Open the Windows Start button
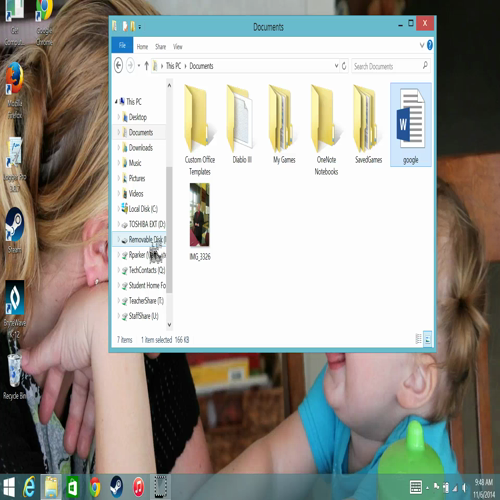 point(9,487)
